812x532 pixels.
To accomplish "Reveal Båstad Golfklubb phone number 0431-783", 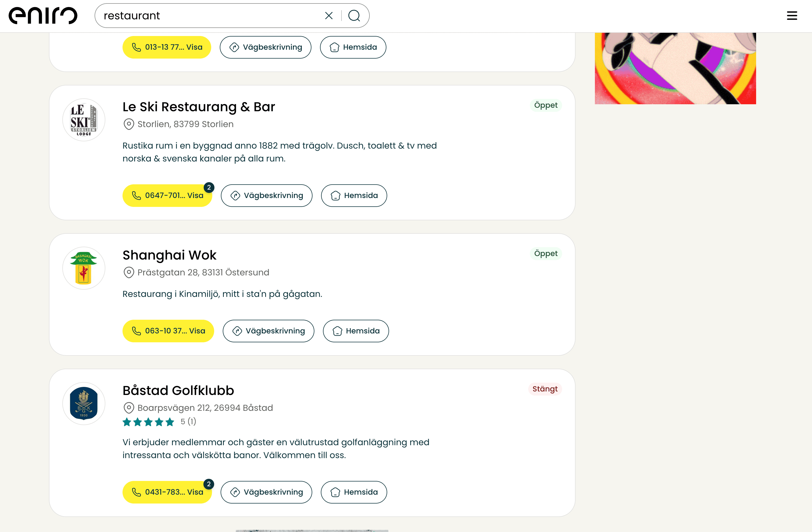I will point(167,492).
